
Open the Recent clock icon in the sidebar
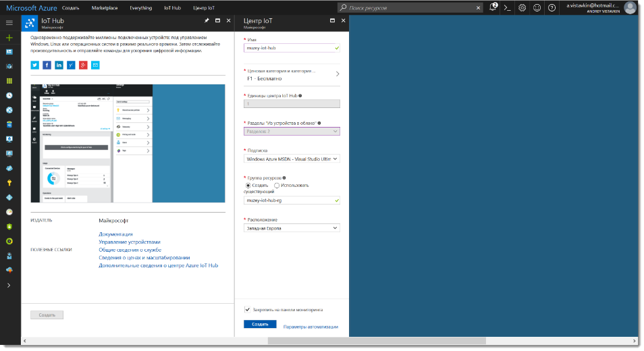(x=9, y=96)
